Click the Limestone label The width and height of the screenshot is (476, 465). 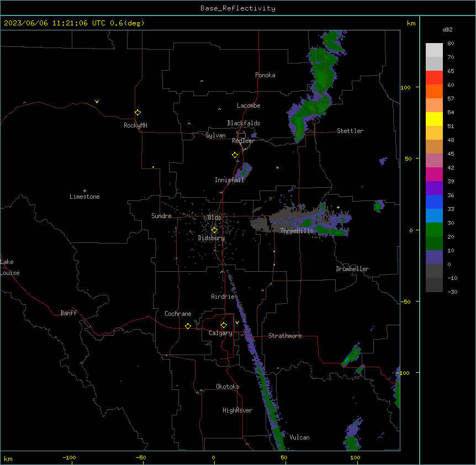pos(84,197)
